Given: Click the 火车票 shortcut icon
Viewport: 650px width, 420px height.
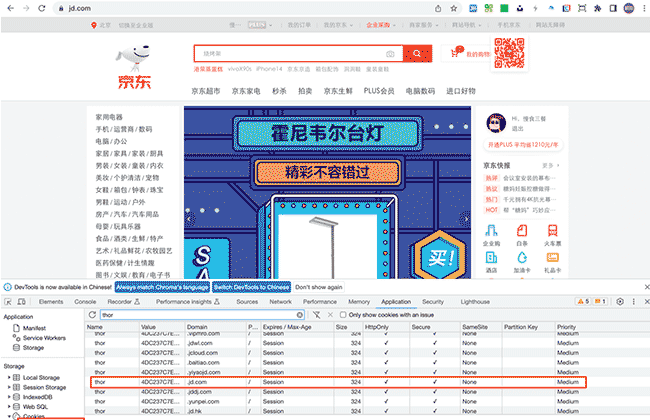Looking at the screenshot, I should pos(553,231).
